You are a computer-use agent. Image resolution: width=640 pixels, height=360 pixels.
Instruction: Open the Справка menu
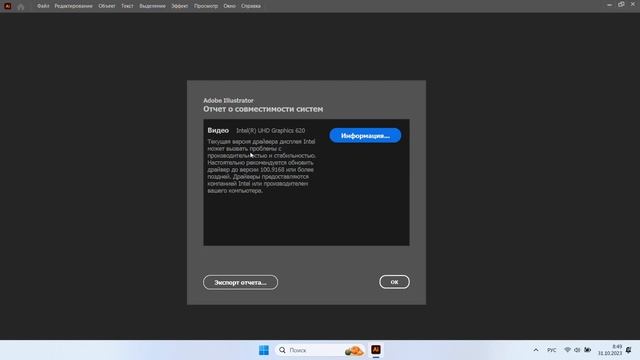click(x=251, y=6)
